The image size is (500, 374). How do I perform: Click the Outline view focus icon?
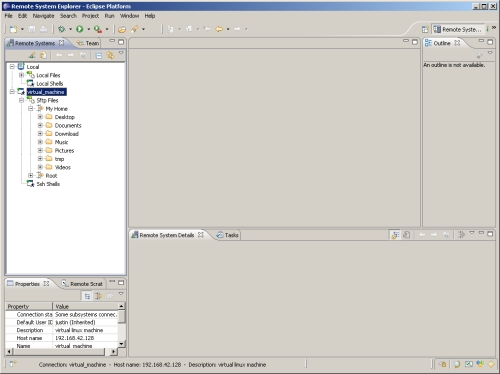click(x=479, y=55)
